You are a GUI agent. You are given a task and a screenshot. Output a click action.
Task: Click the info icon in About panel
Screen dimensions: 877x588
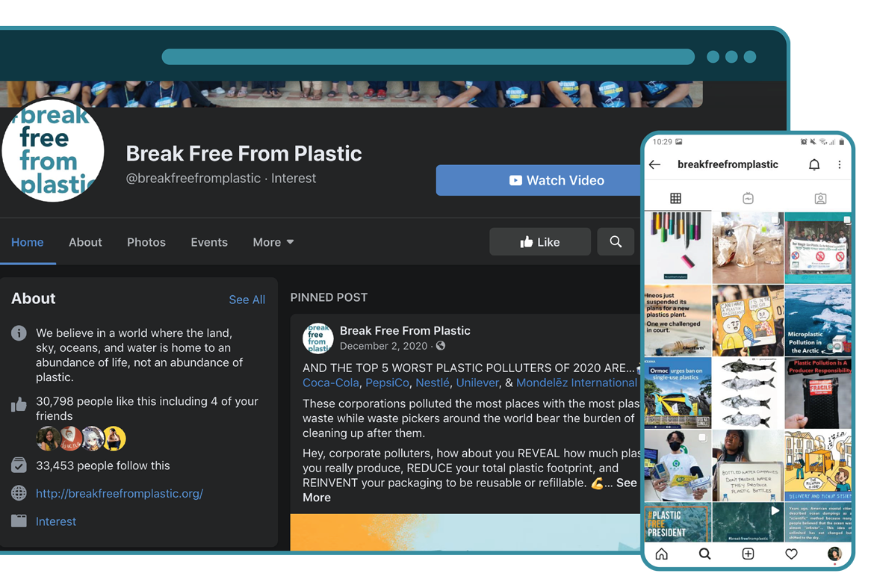pos(19,333)
